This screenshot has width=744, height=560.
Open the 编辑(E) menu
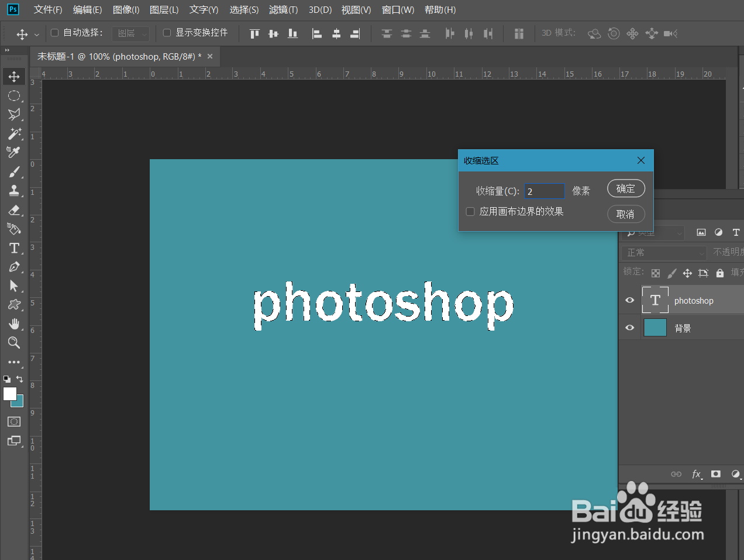click(x=87, y=10)
